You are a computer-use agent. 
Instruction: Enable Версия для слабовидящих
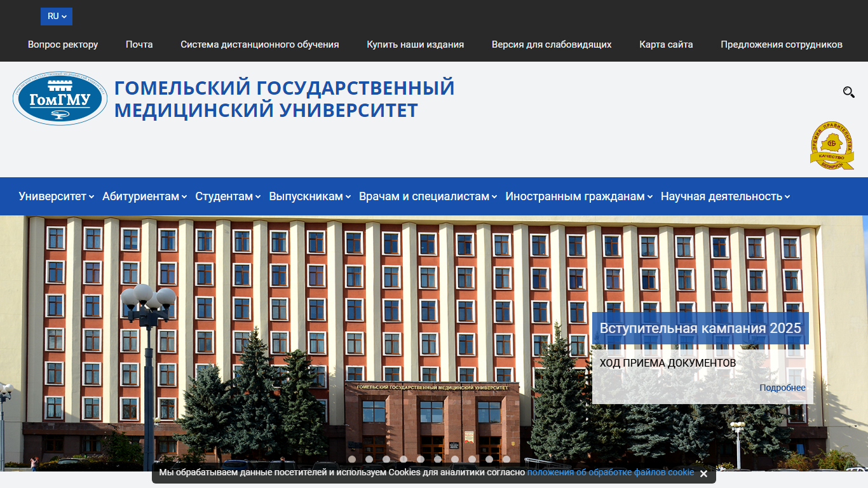click(x=552, y=44)
